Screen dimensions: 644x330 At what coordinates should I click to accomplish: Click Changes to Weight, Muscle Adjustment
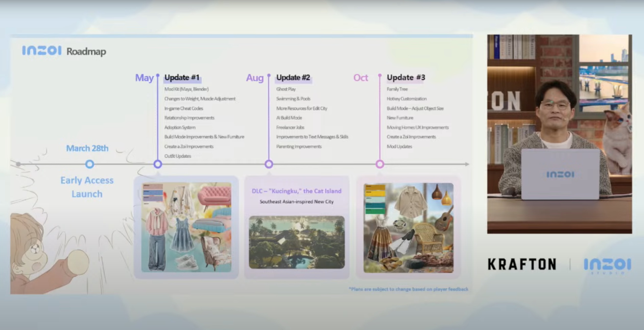coord(200,99)
